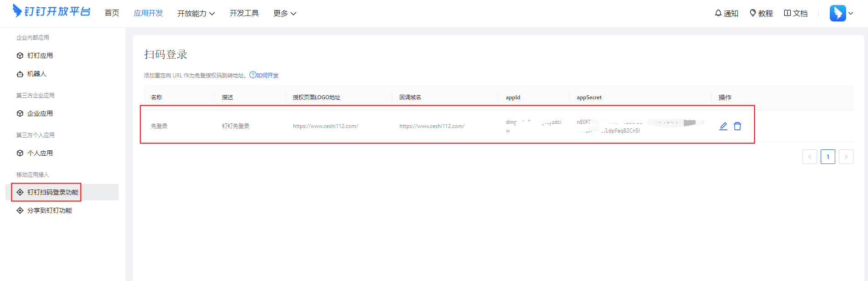Image resolution: width=868 pixels, height=281 pixels.
Task: Click the 免登录 name cell
Action: coord(159,126)
